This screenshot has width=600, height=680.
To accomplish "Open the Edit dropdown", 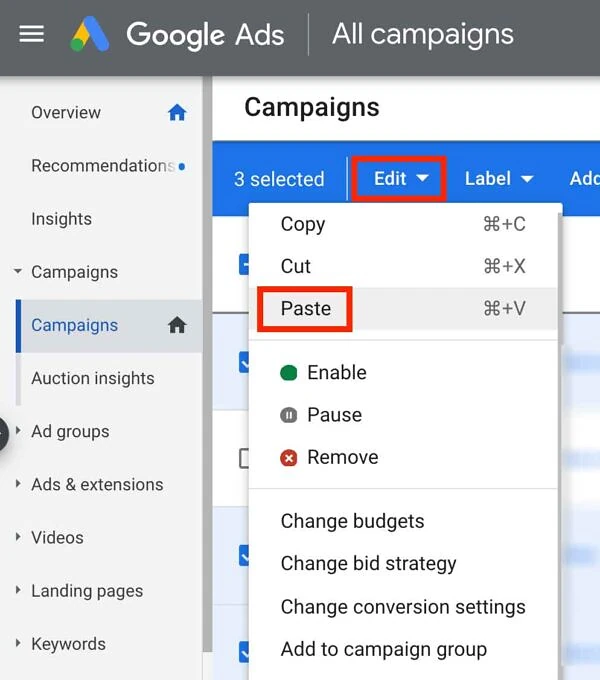I will (x=399, y=179).
